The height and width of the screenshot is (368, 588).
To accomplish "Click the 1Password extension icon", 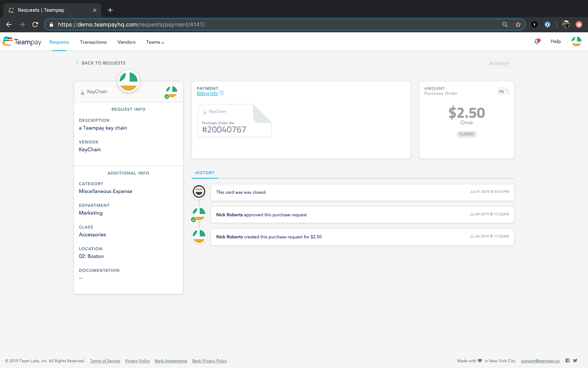I will point(548,25).
